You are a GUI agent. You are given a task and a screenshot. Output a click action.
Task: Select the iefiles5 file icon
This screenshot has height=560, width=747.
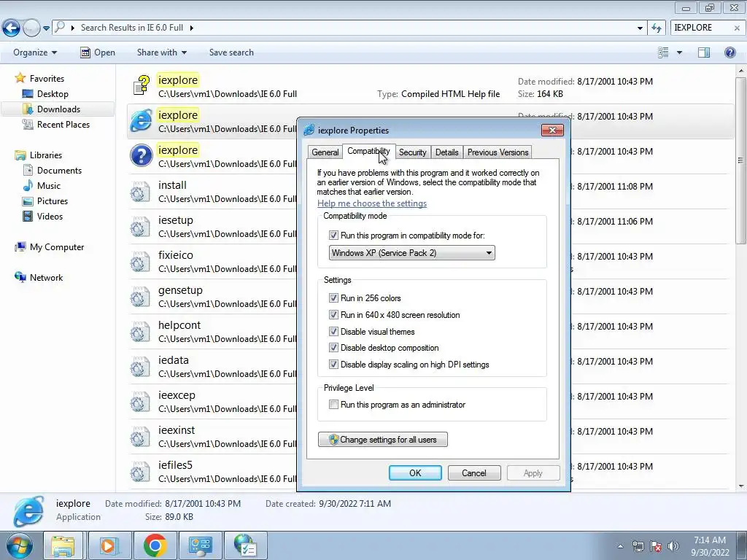140,472
